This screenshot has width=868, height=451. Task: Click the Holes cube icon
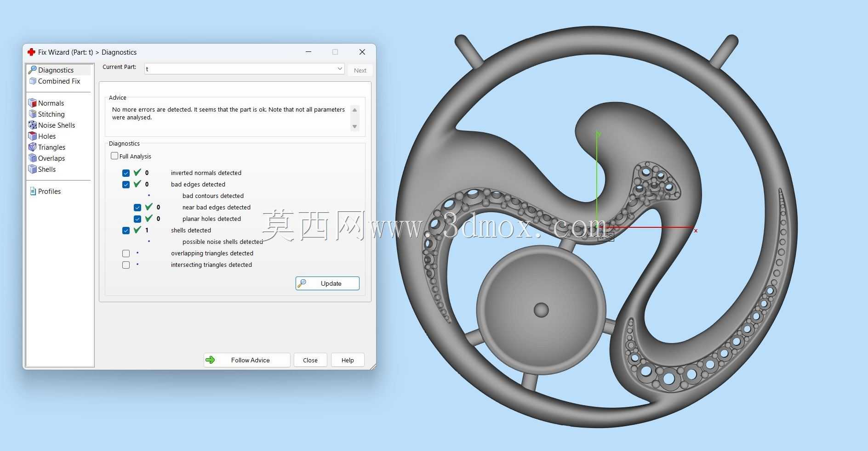pos(32,136)
